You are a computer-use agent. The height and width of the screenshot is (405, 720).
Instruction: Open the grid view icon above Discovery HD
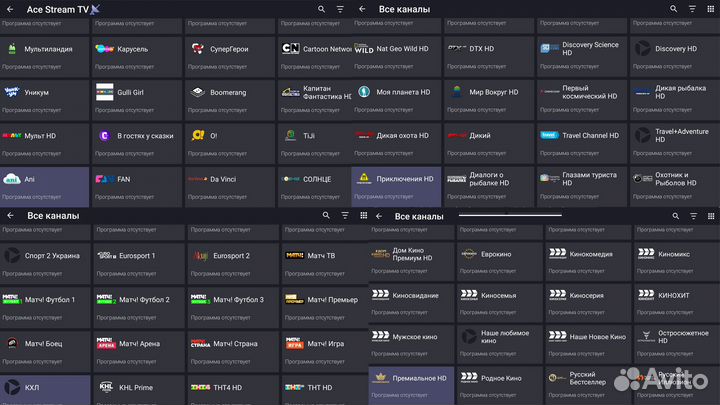(710, 8)
